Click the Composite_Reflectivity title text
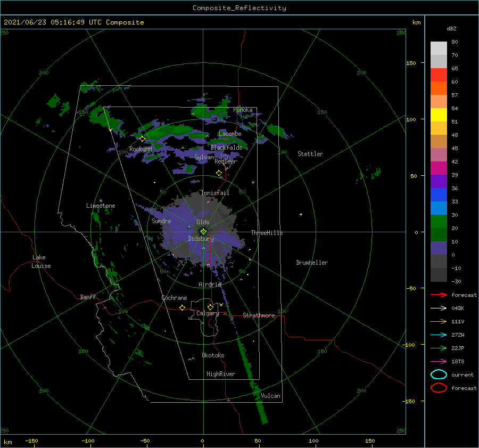479x448 pixels. 239,8
